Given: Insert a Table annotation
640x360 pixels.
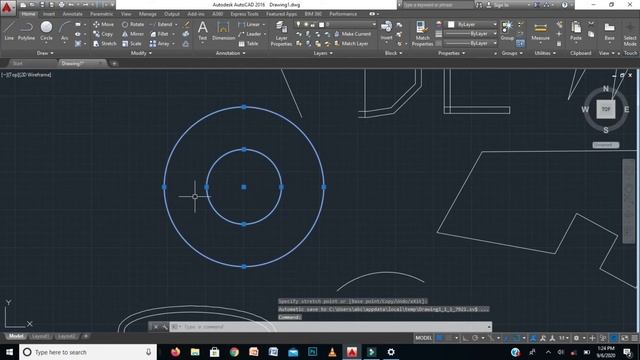Looking at the screenshot, I should pos(248,44).
